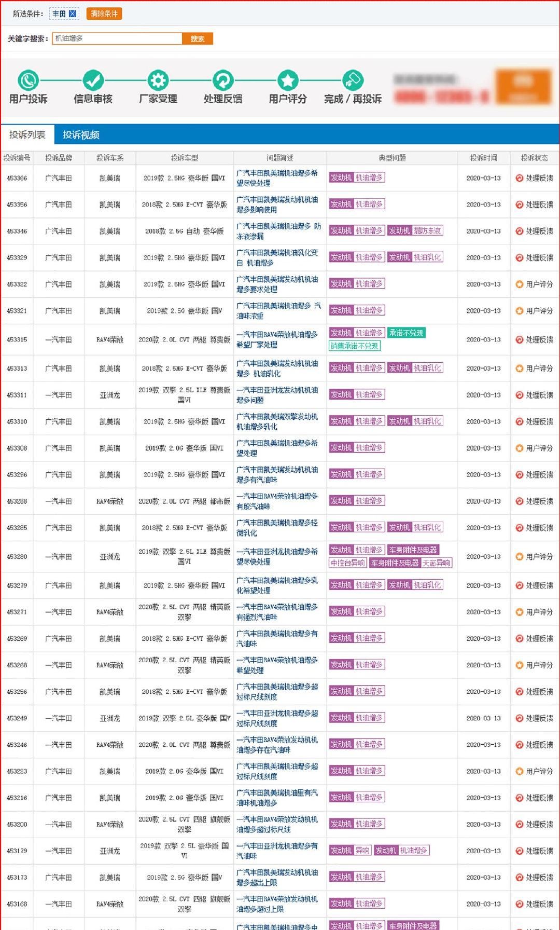Click the 处理反馈 status icon for complaint 453288
This screenshot has height=930, width=560.
pos(519,501)
